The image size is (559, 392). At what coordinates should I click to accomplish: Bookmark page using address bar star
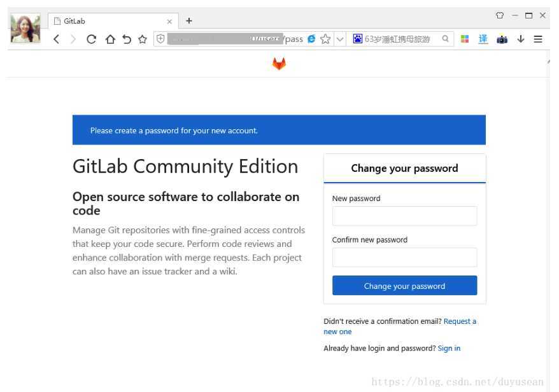pos(325,39)
